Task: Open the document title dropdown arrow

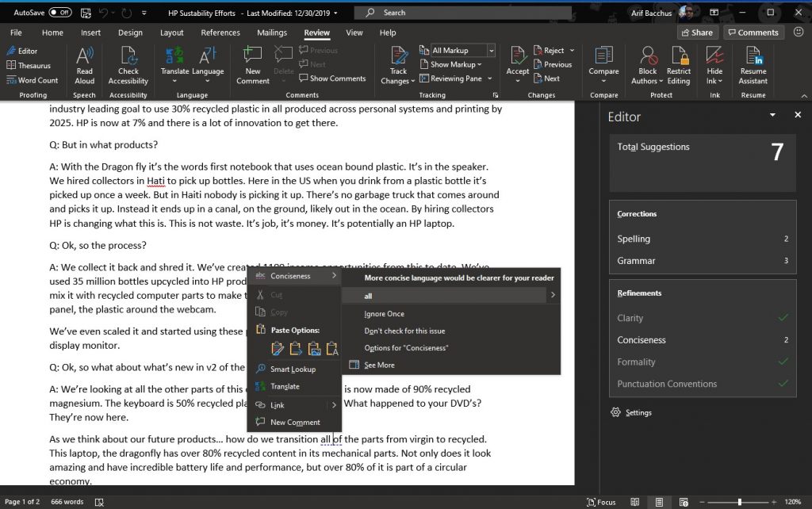Action: tap(335, 13)
